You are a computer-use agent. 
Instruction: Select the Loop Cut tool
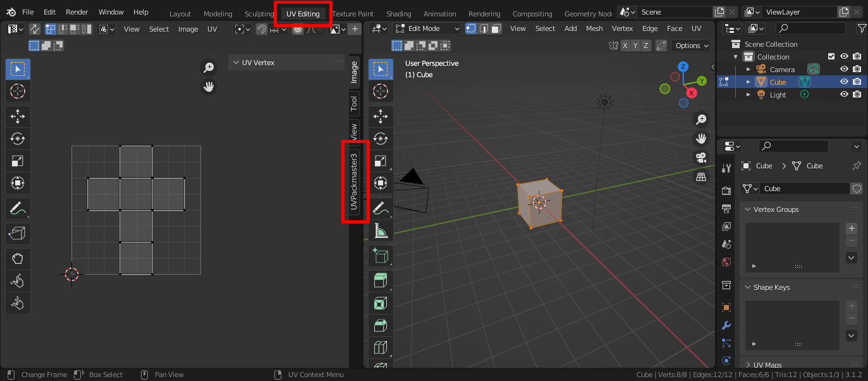point(381,347)
